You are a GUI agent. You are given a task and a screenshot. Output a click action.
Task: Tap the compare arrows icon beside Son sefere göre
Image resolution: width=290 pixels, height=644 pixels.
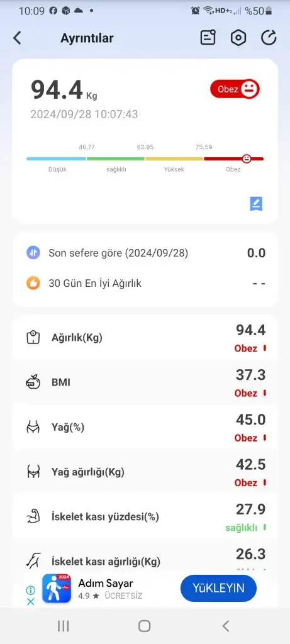coord(33,253)
